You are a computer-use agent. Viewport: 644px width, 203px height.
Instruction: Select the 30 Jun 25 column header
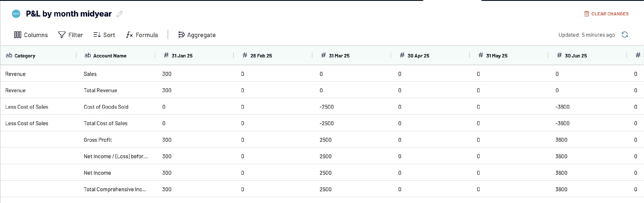coord(587,56)
